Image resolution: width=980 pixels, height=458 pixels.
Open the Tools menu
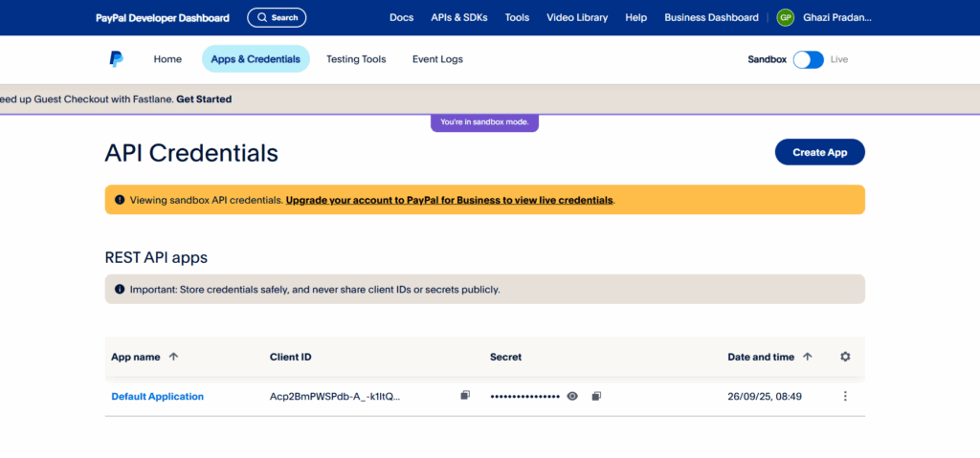(517, 17)
